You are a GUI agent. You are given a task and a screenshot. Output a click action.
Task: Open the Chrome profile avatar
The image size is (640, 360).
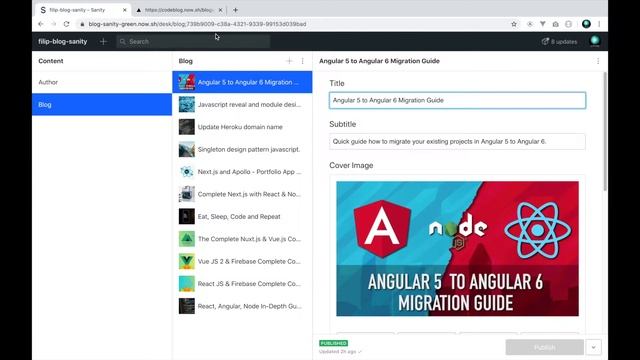[x=586, y=24]
